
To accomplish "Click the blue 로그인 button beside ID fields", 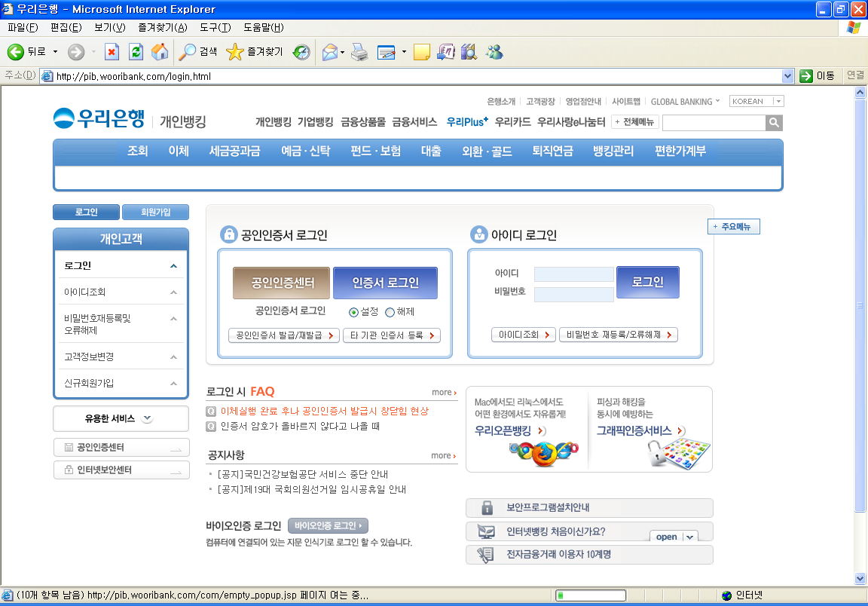I will click(x=648, y=282).
